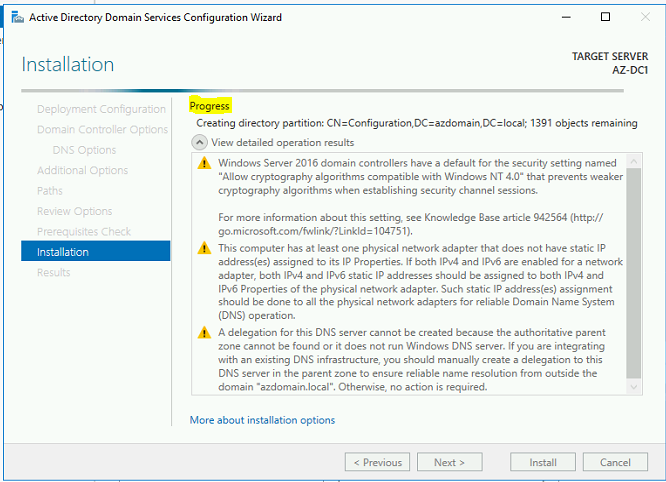Click the TARGET SERVER label
The width and height of the screenshot is (666, 482).
tap(610, 56)
